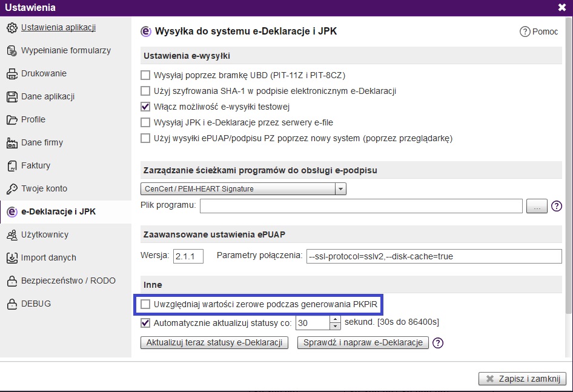Decrease the status refresh seconds with down arrow
Image resolution: width=573 pixels, height=392 pixels.
[x=335, y=327]
